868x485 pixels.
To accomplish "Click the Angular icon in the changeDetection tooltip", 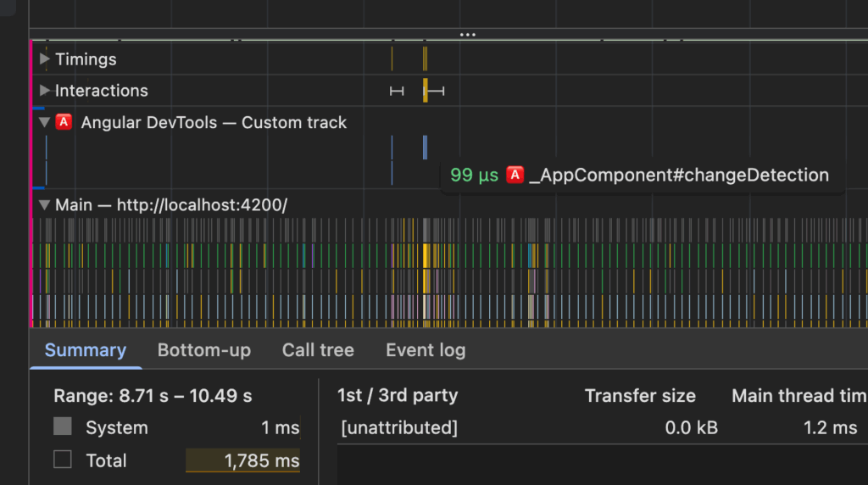I will coord(515,175).
